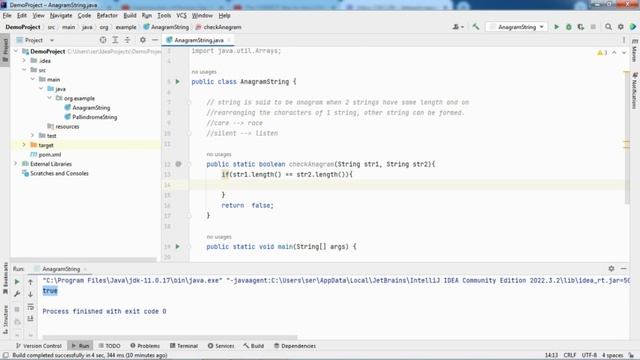
Task: Expand the test folder
Action: (x=33, y=136)
